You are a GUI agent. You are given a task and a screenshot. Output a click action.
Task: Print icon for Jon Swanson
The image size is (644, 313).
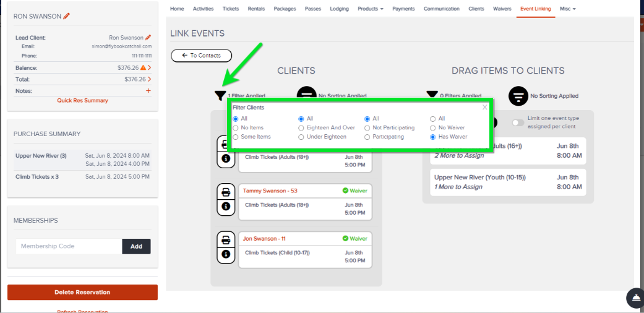[226, 239]
